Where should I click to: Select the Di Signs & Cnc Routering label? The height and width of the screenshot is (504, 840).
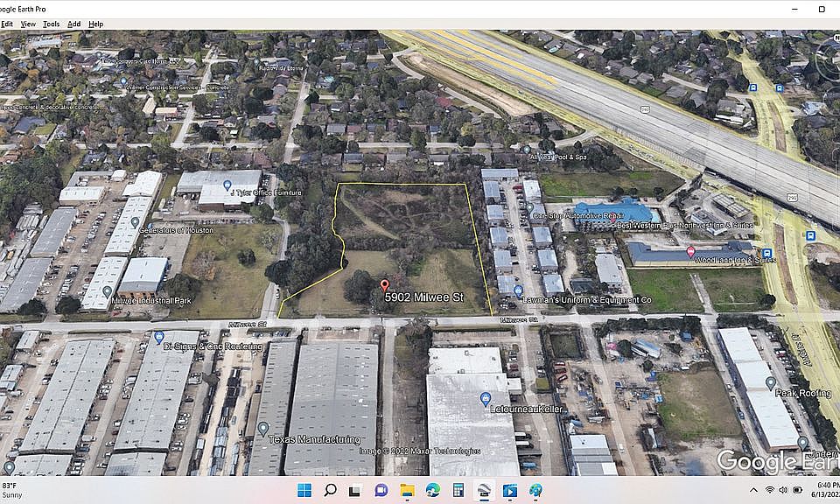coord(213,346)
